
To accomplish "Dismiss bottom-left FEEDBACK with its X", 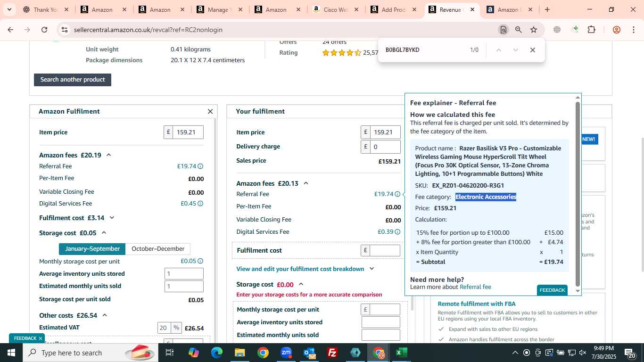I will [x=41, y=338].
